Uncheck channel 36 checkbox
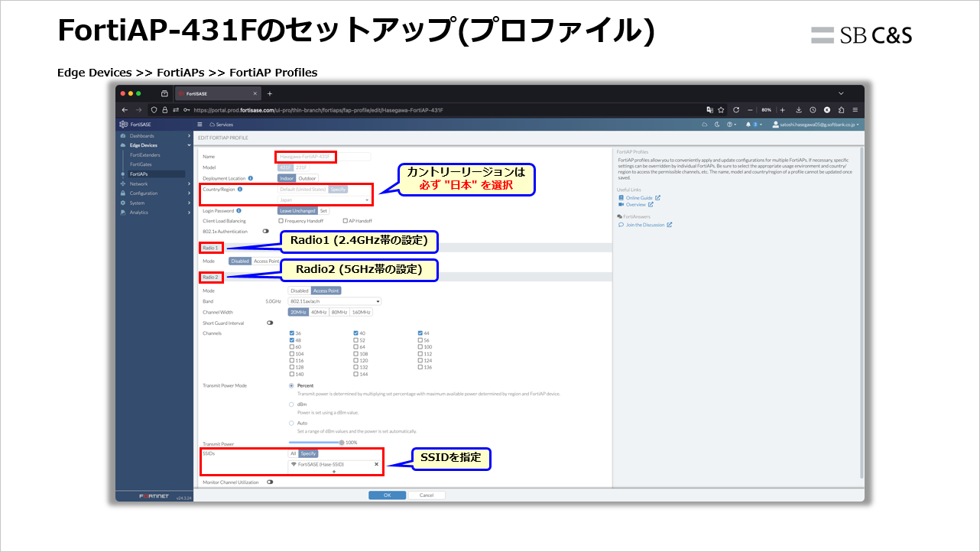The width and height of the screenshot is (980, 552). coord(292,333)
